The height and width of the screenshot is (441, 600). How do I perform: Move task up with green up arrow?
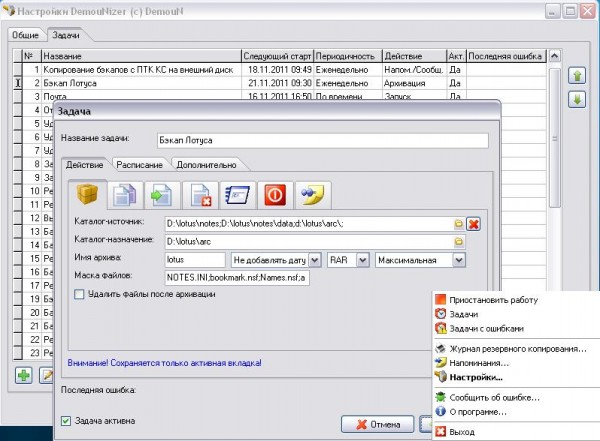tap(577, 76)
